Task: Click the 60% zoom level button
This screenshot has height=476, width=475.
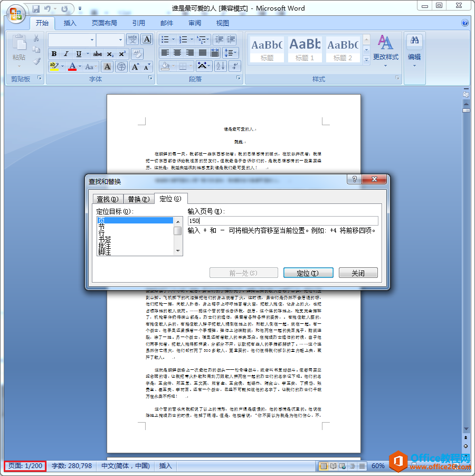Action: tap(378, 465)
